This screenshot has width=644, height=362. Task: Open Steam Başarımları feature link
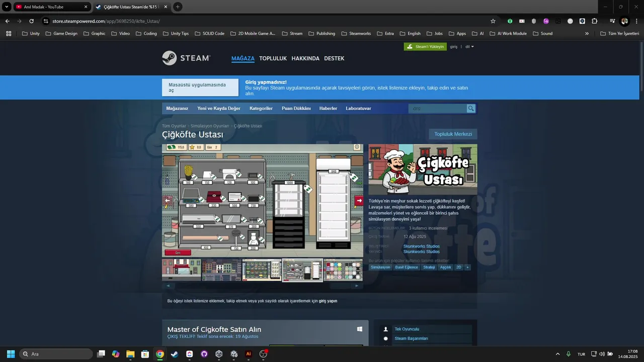pos(412,338)
